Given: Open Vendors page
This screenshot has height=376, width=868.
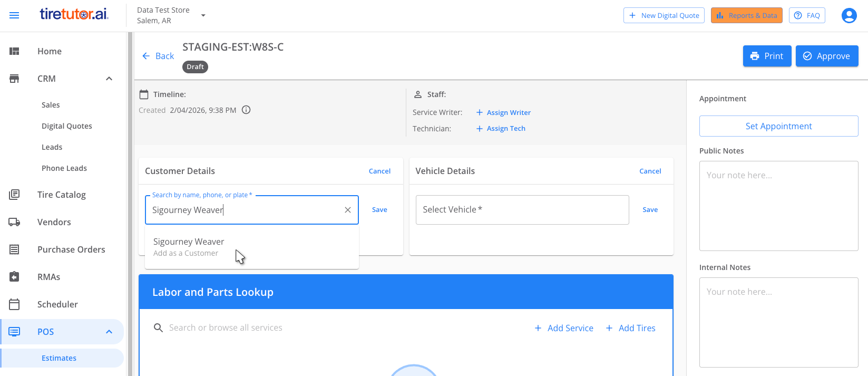Looking at the screenshot, I should click(x=54, y=222).
